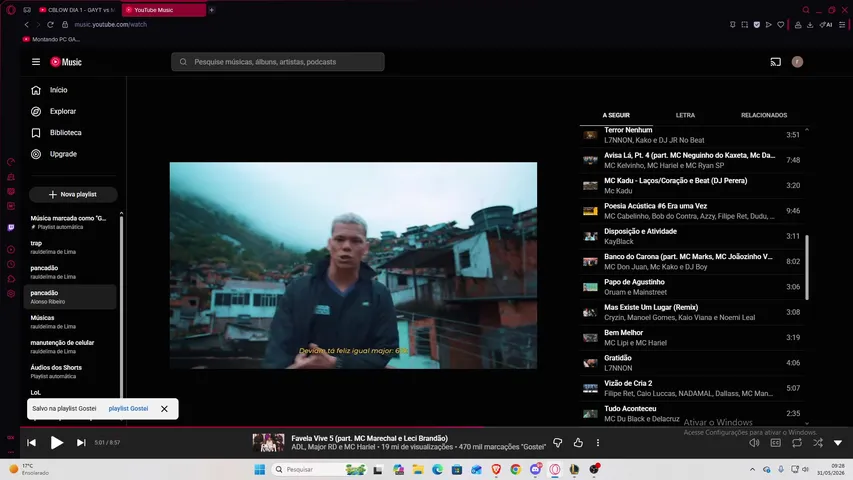
Task: Play Poesia Acústica #6 Era uma Vez
Action: click(x=693, y=211)
